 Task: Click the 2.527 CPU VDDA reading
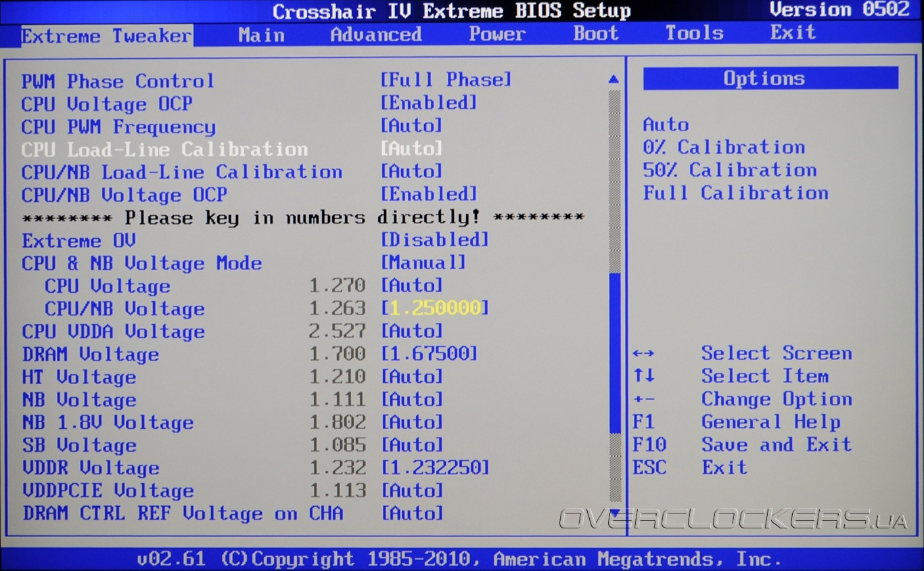click(x=337, y=331)
